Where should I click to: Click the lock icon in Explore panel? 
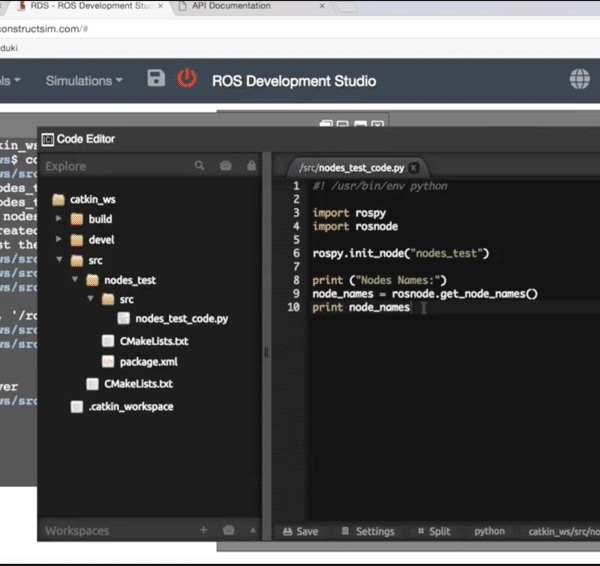click(x=251, y=165)
